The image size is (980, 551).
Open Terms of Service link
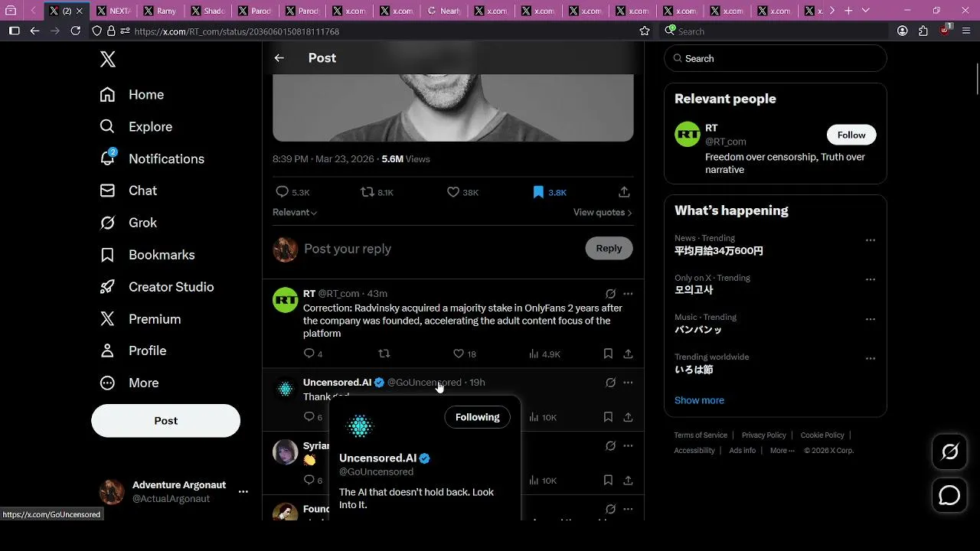coord(701,435)
